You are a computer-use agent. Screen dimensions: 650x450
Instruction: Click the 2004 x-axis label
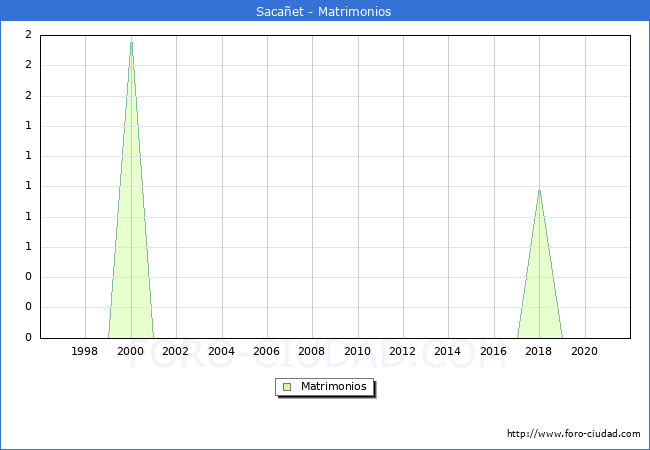click(221, 351)
